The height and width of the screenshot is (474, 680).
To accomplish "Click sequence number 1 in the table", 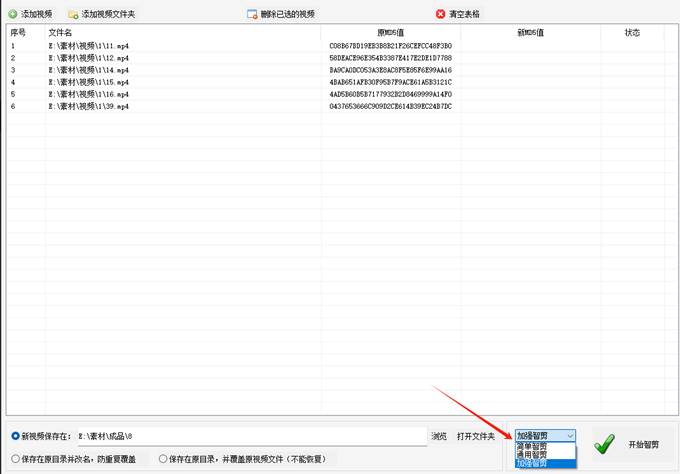I will coord(13,46).
